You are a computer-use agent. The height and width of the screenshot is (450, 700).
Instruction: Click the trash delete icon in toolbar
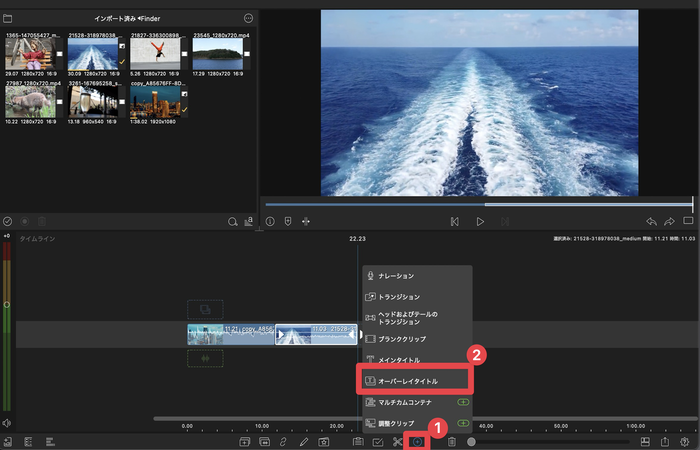pyautogui.click(x=451, y=441)
